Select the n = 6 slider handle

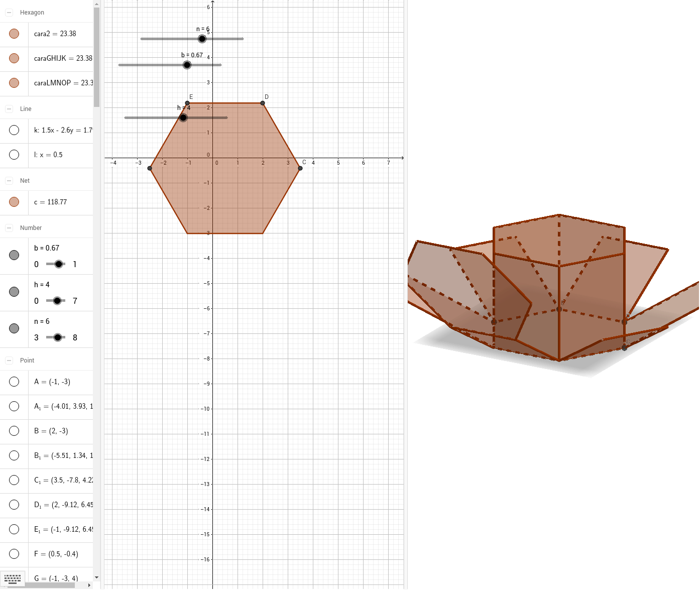click(x=202, y=39)
